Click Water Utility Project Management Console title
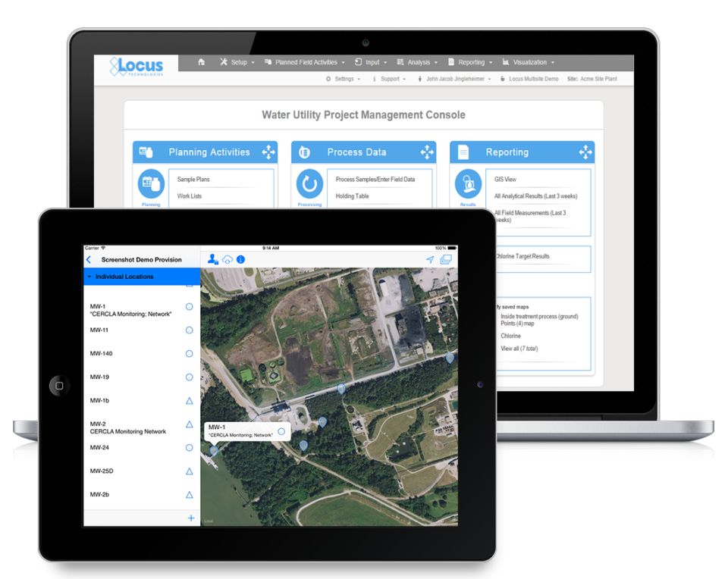Viewport: 728px width, 579px height. click(363, 114)
